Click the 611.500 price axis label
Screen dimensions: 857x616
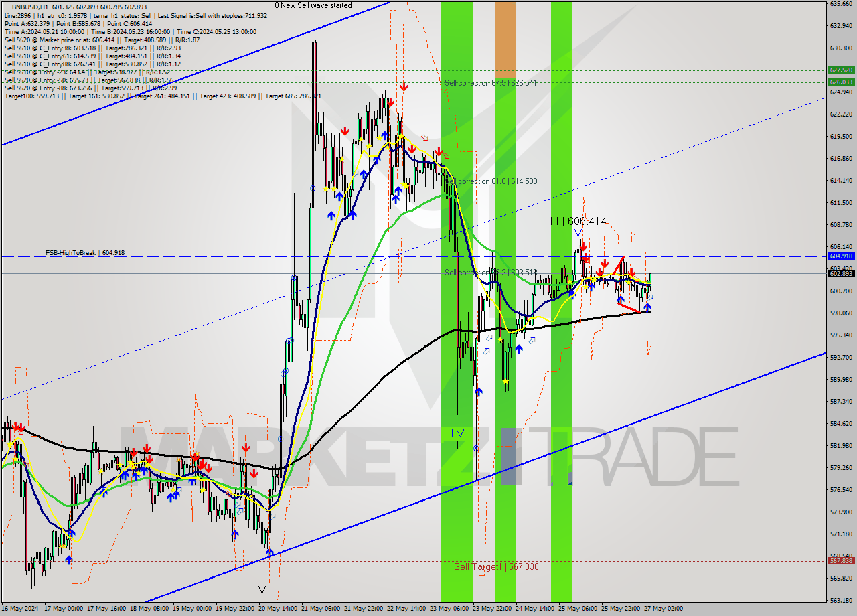click(840, 203)
